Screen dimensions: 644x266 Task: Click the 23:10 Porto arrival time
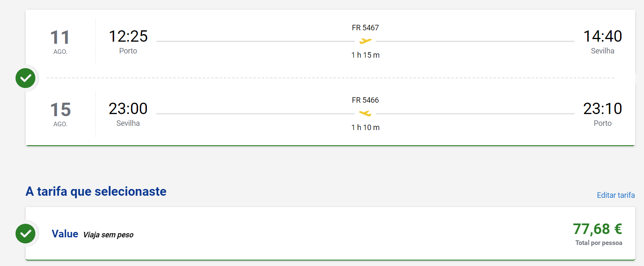point(602,109)
